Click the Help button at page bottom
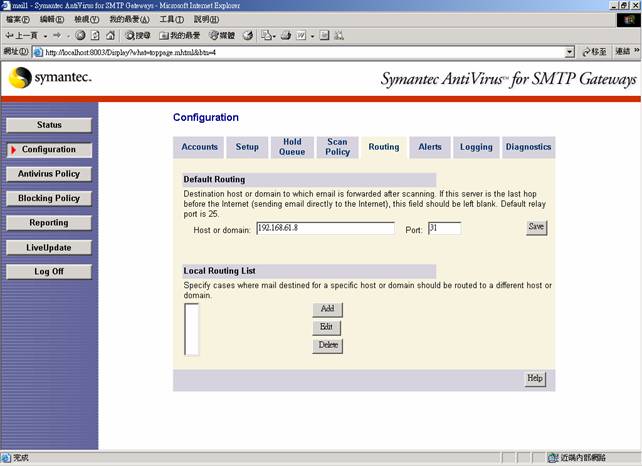The width and height of the screenshot is (642, 466). [x=536, y=379]
